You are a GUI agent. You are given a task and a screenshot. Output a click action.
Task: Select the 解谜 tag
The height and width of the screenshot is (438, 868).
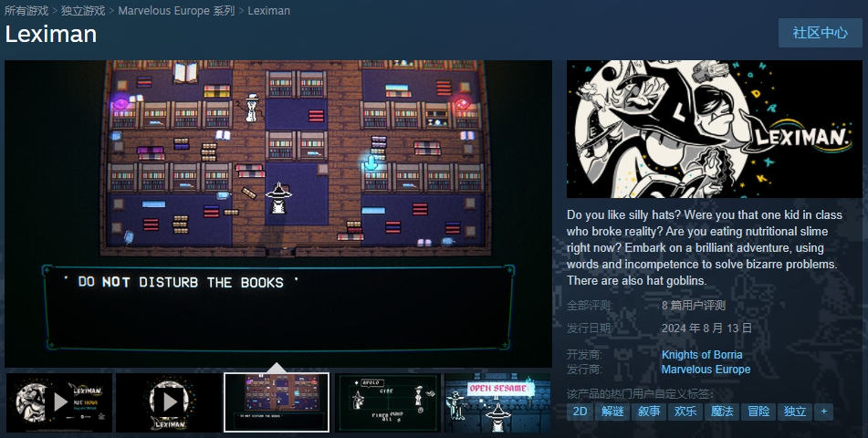[612, 412]
